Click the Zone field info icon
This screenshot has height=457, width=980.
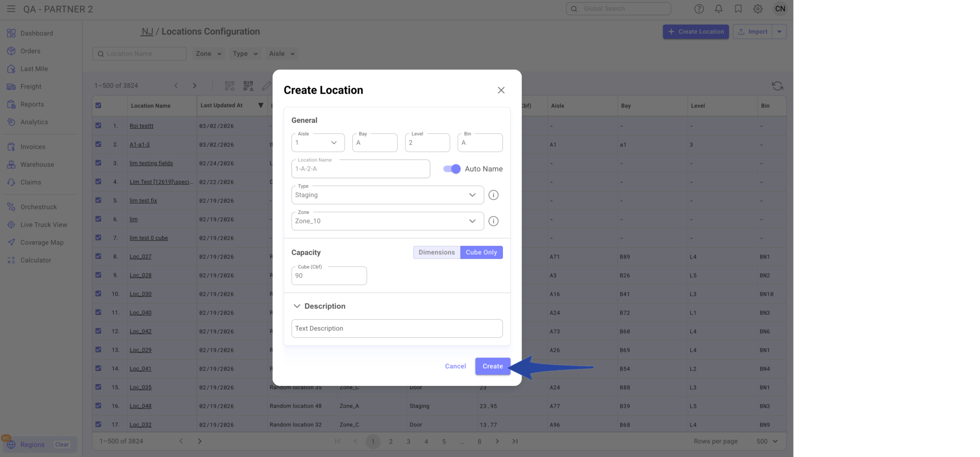pyautogui.click(x=493, y=221)
